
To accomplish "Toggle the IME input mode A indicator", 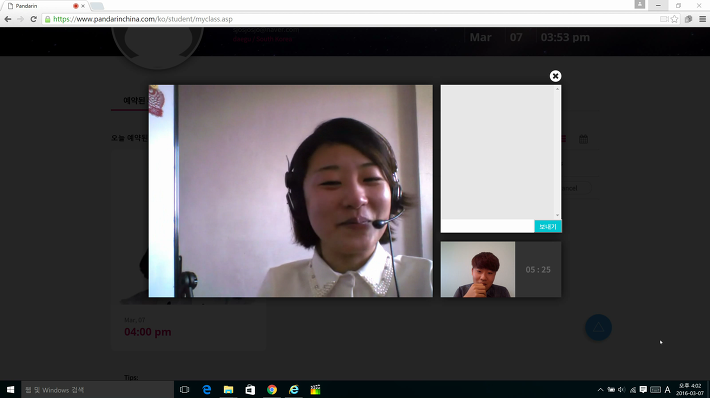I will [667, 389].
